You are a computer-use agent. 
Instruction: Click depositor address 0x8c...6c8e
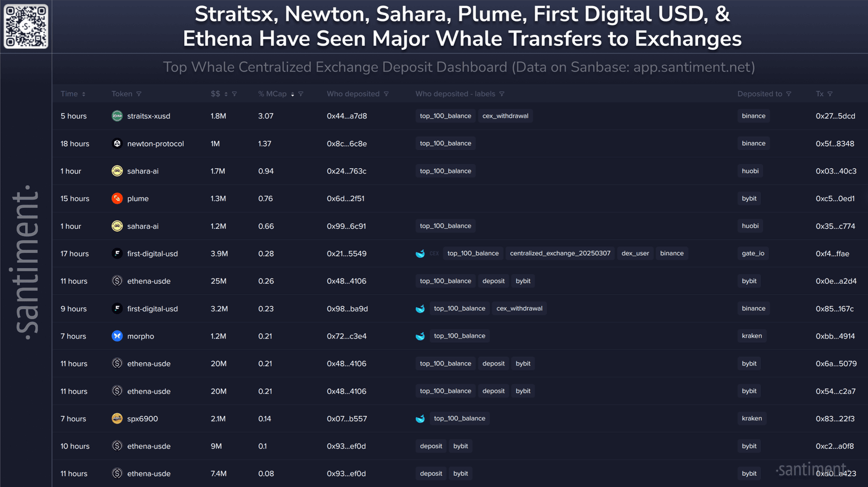[x=346, y=144]
